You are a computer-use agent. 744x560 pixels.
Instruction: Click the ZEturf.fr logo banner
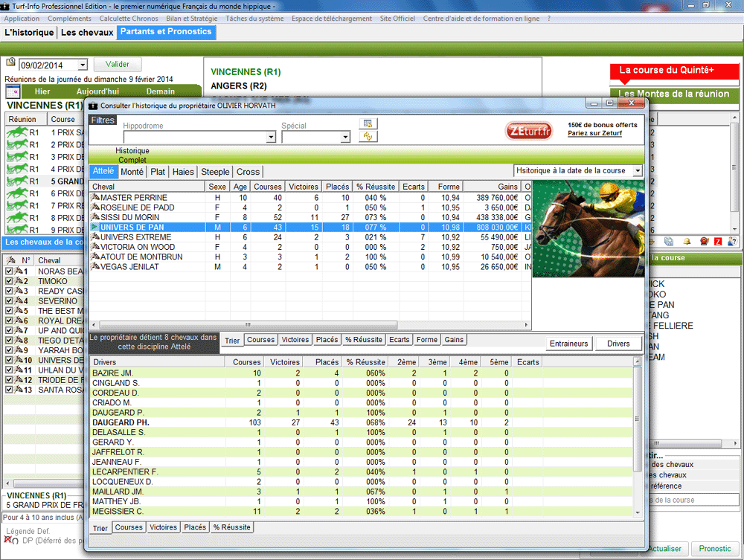pos(528,131)
